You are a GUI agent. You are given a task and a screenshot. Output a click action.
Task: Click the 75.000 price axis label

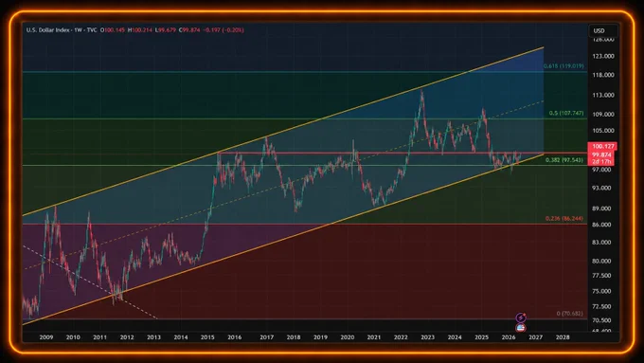tap(601, 291)
